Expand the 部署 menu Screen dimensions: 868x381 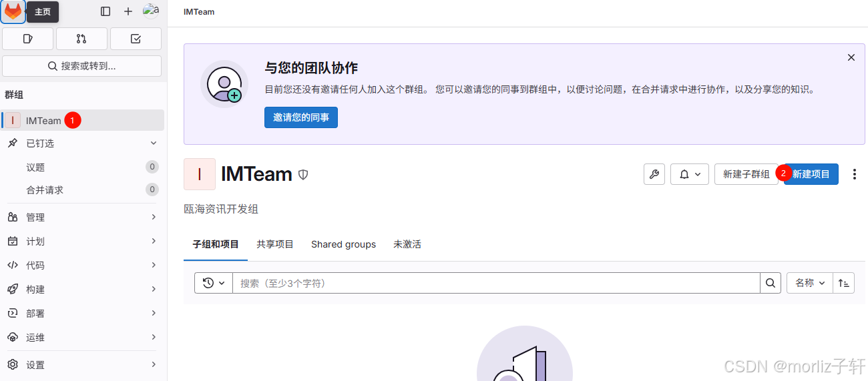coord(83,313)
